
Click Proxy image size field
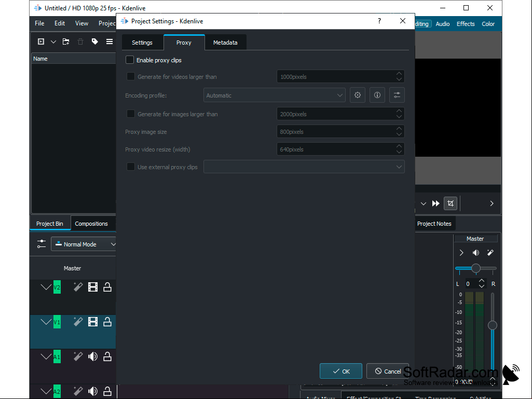pyautogui.click(x=340, y=132)
